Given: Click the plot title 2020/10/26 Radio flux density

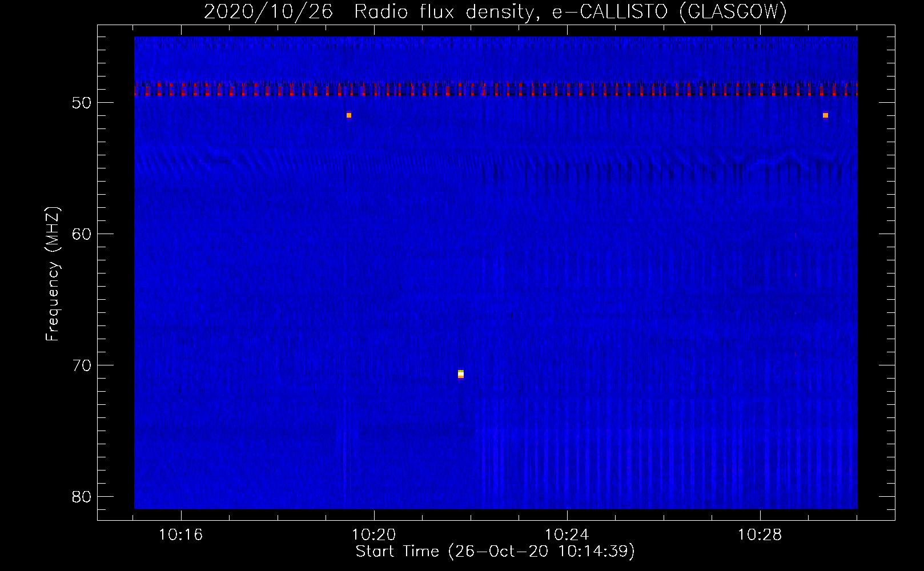Looking at the screenshot, I should click(x=495, y=11).
